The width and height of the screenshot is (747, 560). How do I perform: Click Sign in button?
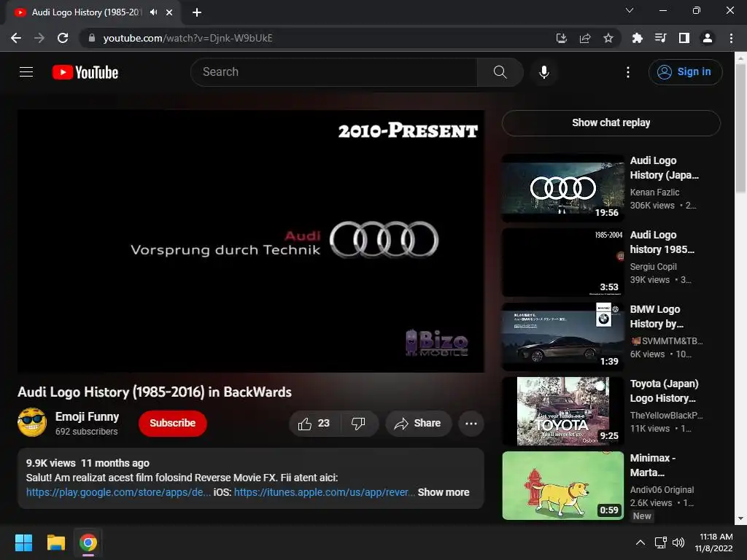pyautogui.click(x=685, y=72)
